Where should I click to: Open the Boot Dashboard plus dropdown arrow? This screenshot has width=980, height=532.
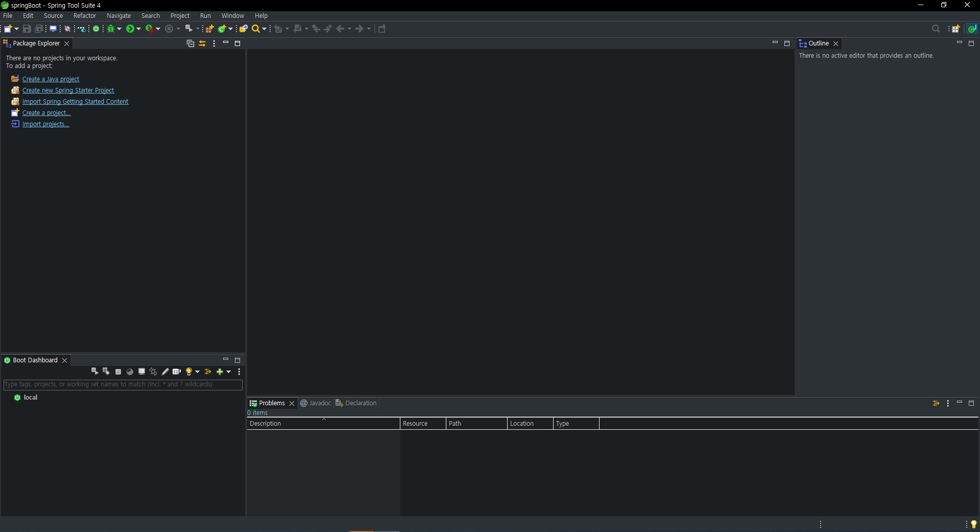(228, 372)
